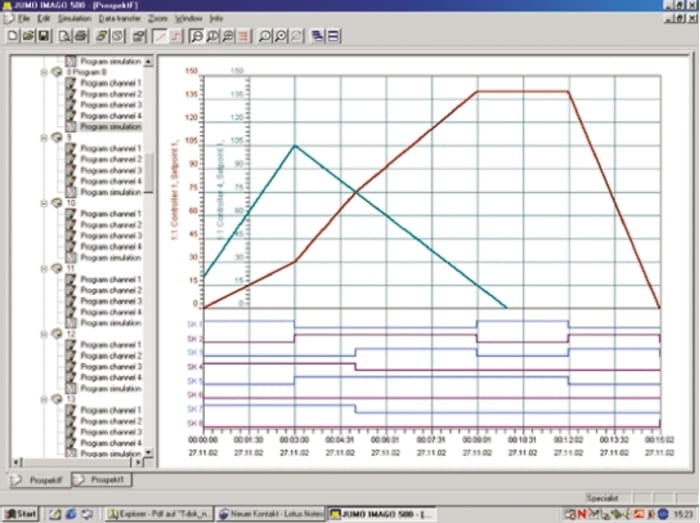Select Program channel 4 under program 9

111,181
